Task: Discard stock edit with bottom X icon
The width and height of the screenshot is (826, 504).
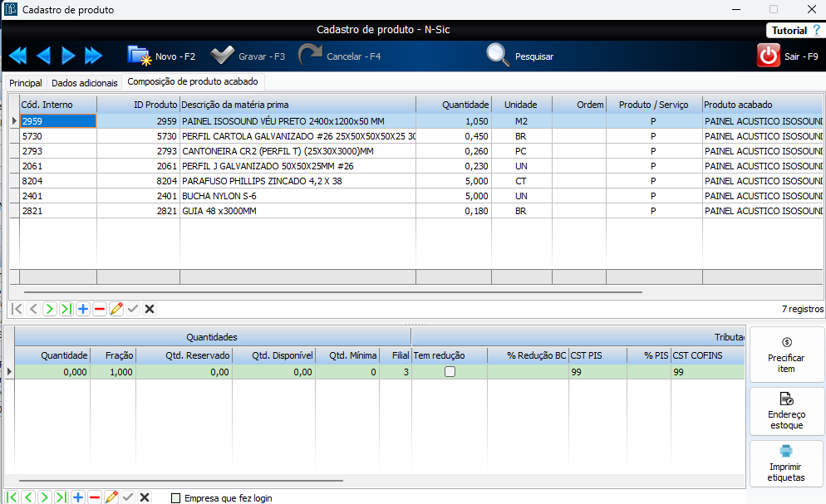Action: pos(145,497)
